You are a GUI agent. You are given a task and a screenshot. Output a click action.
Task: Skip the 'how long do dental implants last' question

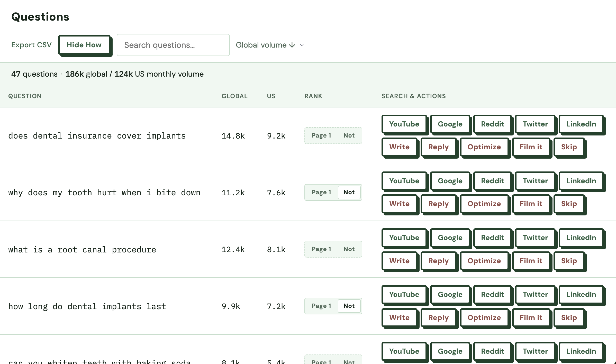point(569,317)
